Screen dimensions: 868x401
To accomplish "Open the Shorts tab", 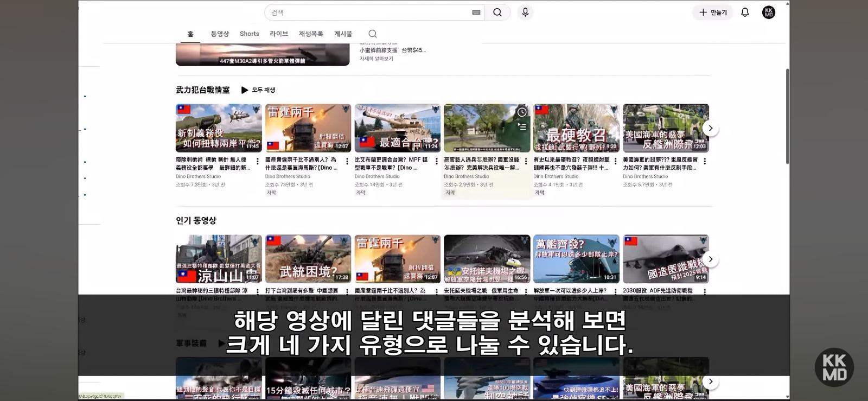I will click(x=250, y=34).
